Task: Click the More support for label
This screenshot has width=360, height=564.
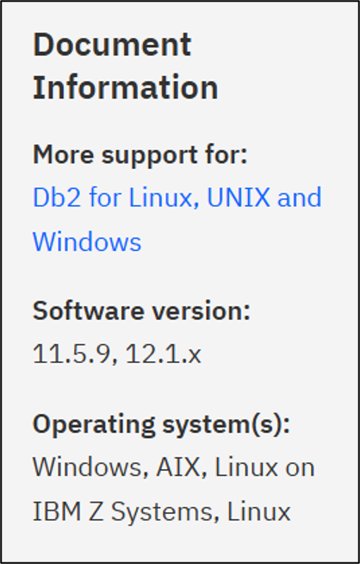Action: [140, 155]
